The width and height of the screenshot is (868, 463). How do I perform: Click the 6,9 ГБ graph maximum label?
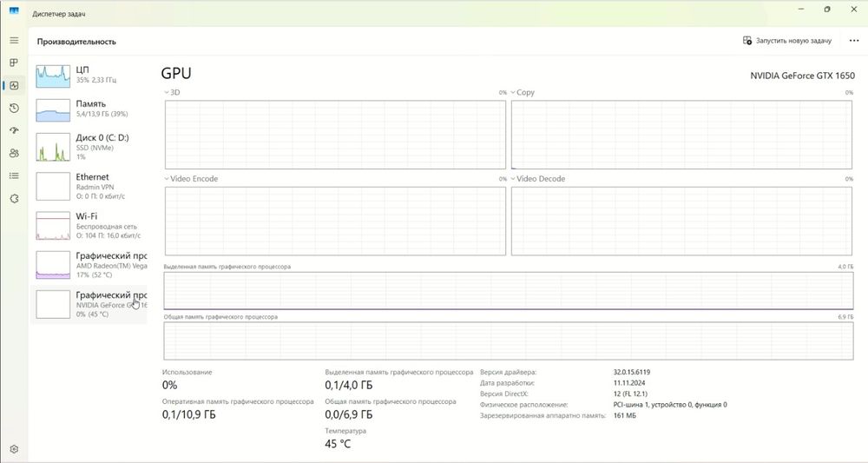tap(845, 317)
